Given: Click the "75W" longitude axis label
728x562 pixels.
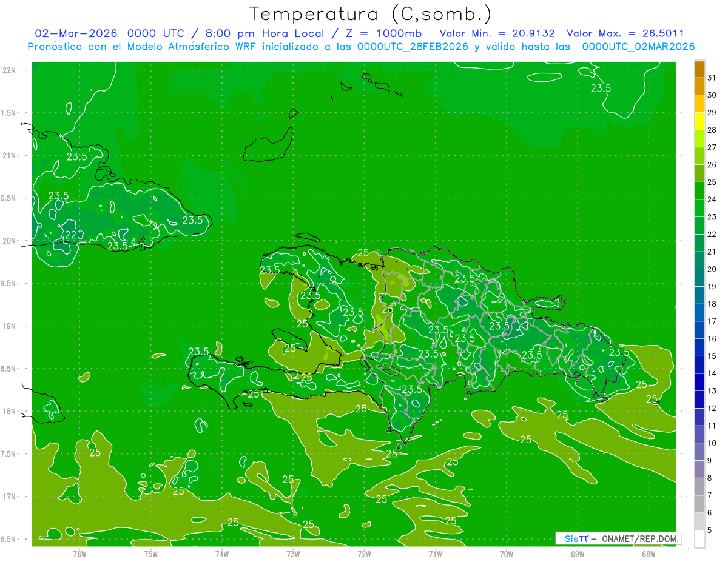Looking at the screenshot, I should [x=151, y=554].
